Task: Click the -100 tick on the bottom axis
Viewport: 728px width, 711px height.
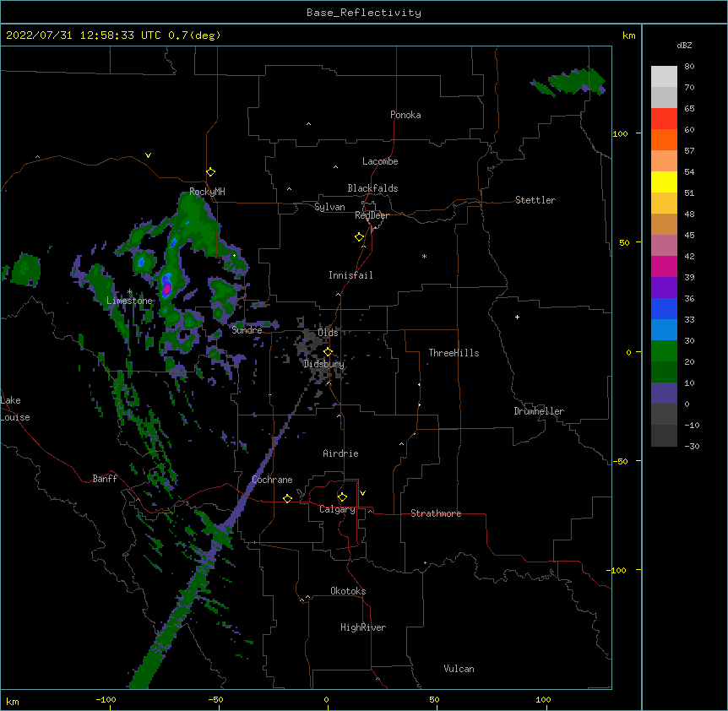Action: [x=106, y=699]
